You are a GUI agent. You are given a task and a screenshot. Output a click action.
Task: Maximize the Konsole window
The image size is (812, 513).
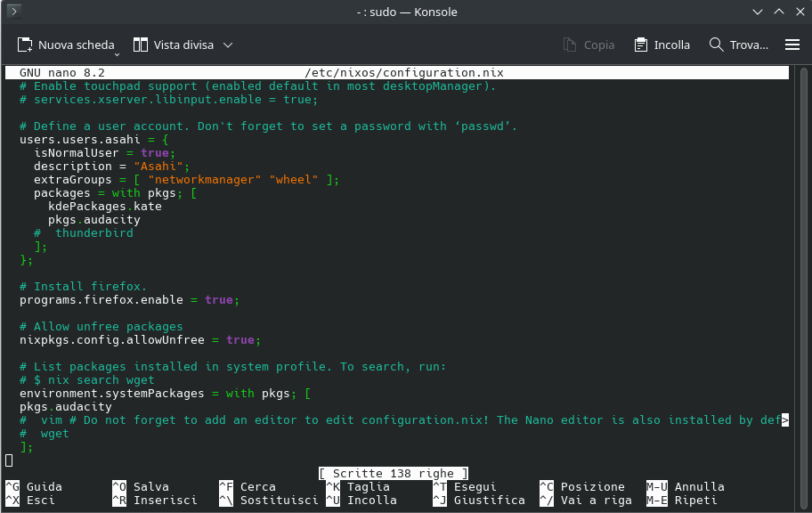(777, 12)
